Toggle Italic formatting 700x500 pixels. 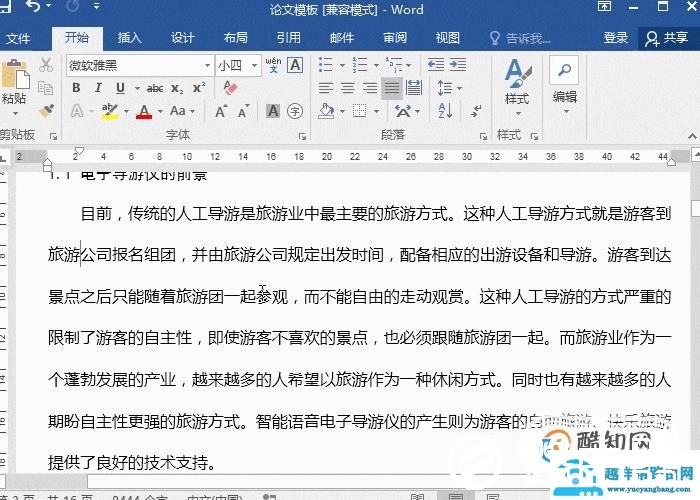[98, 88]
